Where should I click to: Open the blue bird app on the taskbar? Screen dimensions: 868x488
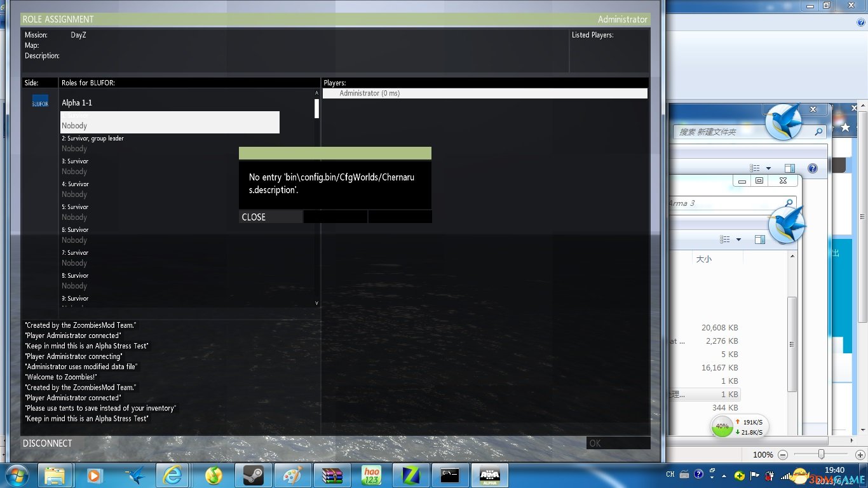click(133, 475)
